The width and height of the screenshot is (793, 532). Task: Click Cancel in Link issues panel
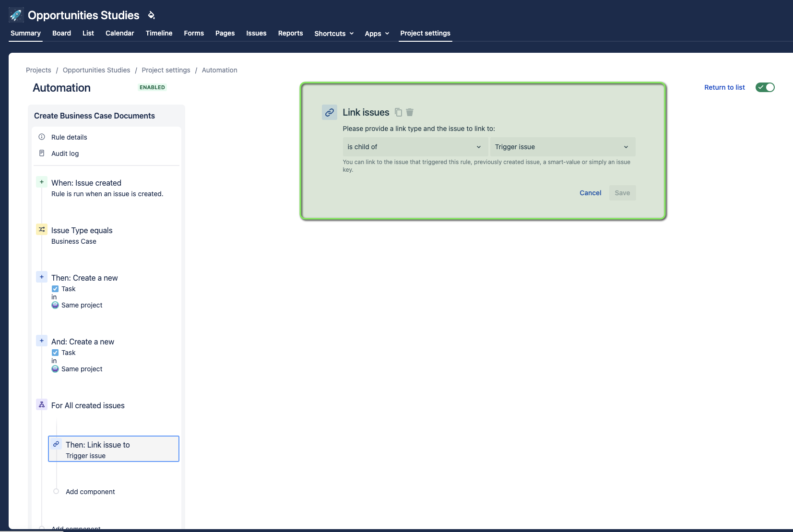click(x=590, y=193)
